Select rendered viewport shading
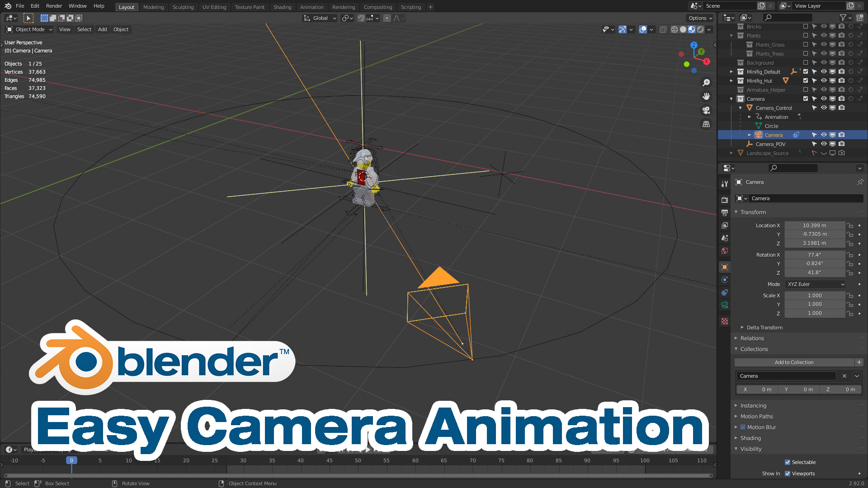868x488 pixels. [x=700, y=29]
